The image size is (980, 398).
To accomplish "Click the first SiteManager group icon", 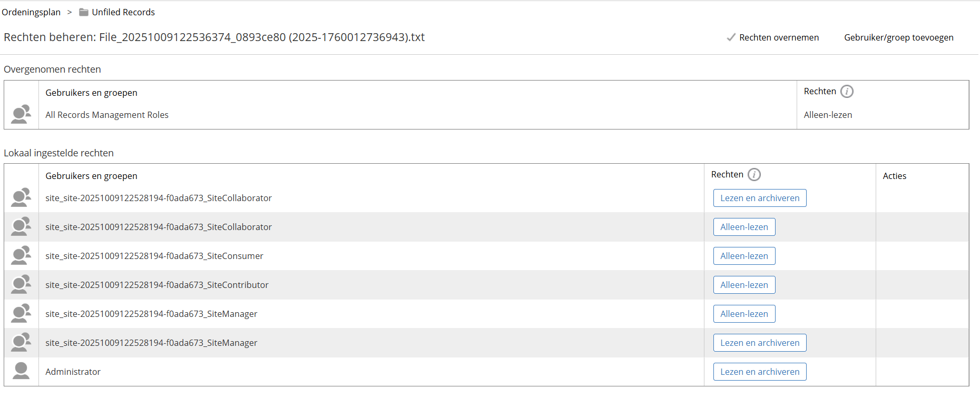I will 21,314.
